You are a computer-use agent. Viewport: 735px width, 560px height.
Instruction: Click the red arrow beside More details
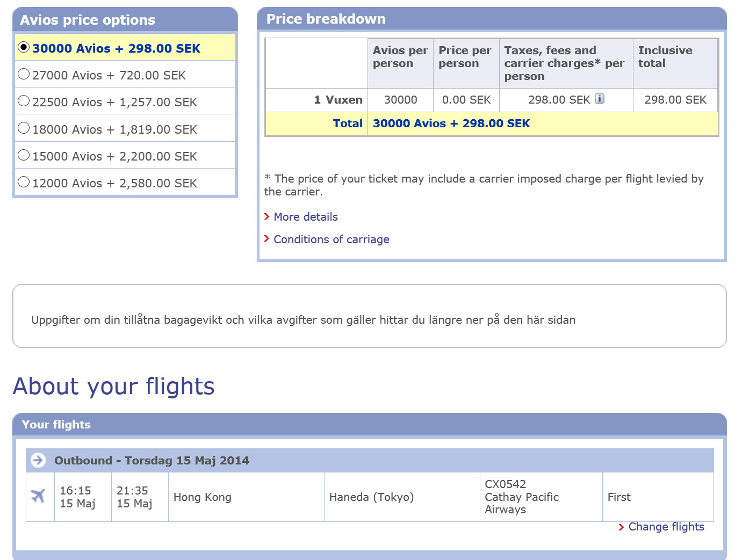267,216
